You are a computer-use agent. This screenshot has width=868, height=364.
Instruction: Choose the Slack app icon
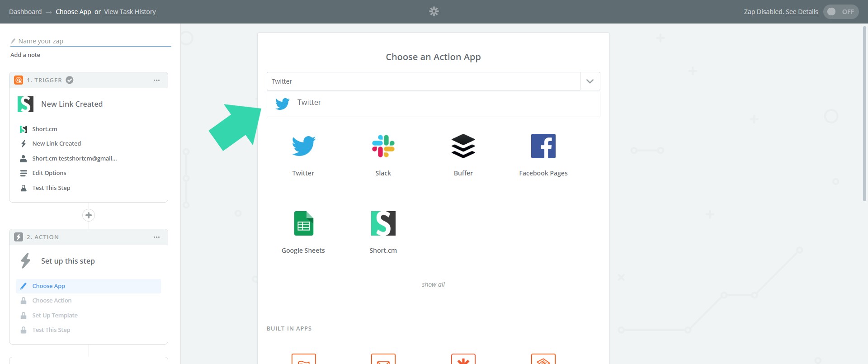point(383,146)
